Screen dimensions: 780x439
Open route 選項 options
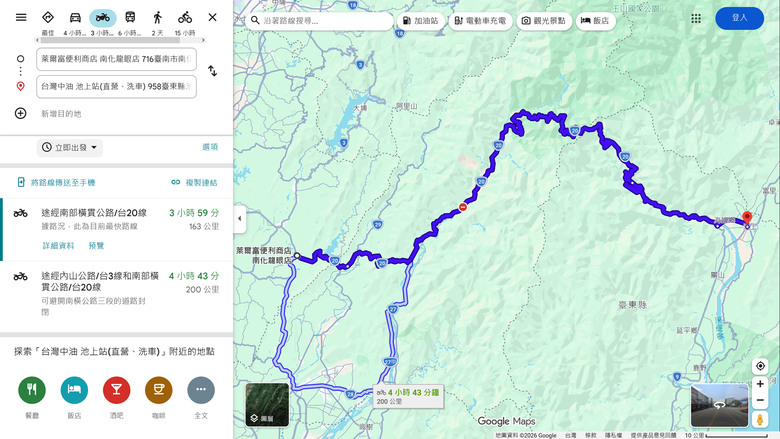click(210, 147)
